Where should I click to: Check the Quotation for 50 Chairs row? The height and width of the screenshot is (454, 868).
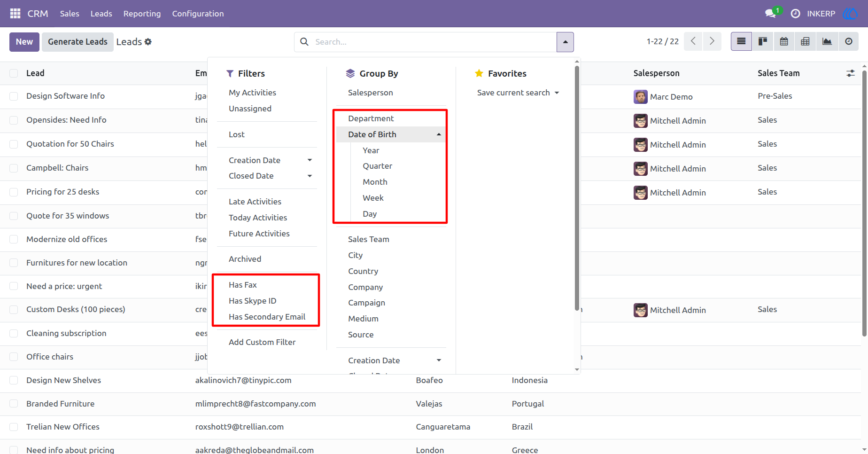click(x=14, y=144)
